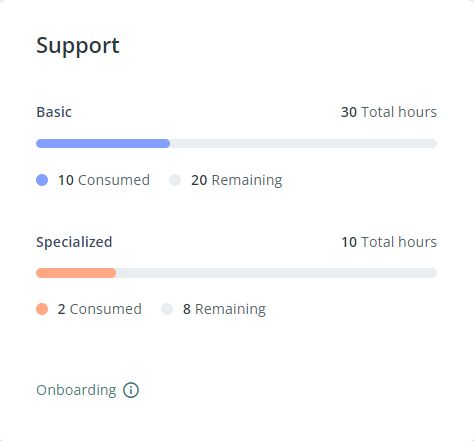Image resolution: width=474 pixels, height=441 pixels.
Task: Click the right end of Specialized progress bar
Action: point(432,273)
